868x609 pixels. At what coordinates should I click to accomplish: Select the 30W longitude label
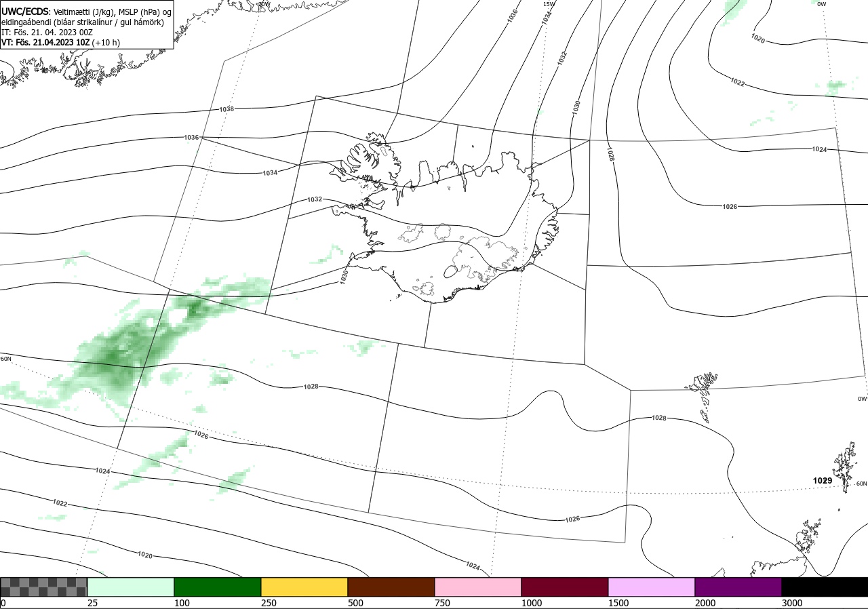coord(264,4)
